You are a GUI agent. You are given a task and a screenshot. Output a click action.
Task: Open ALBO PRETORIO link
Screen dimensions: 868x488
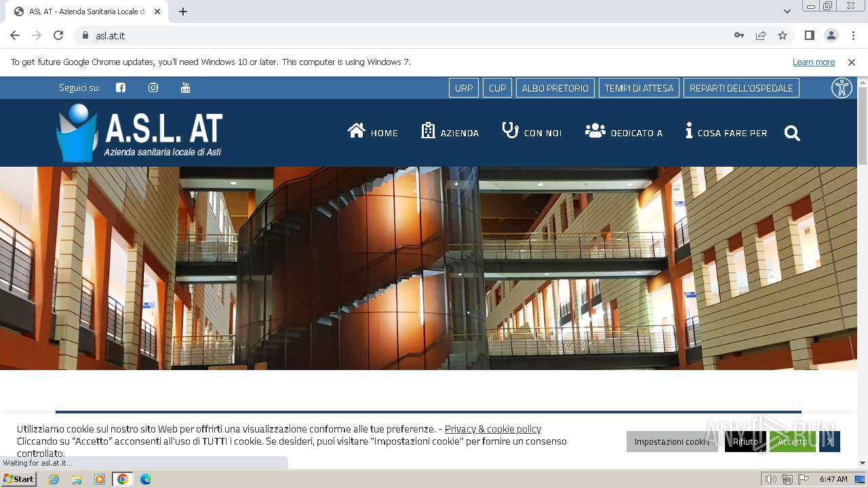(x=555, y=88)
